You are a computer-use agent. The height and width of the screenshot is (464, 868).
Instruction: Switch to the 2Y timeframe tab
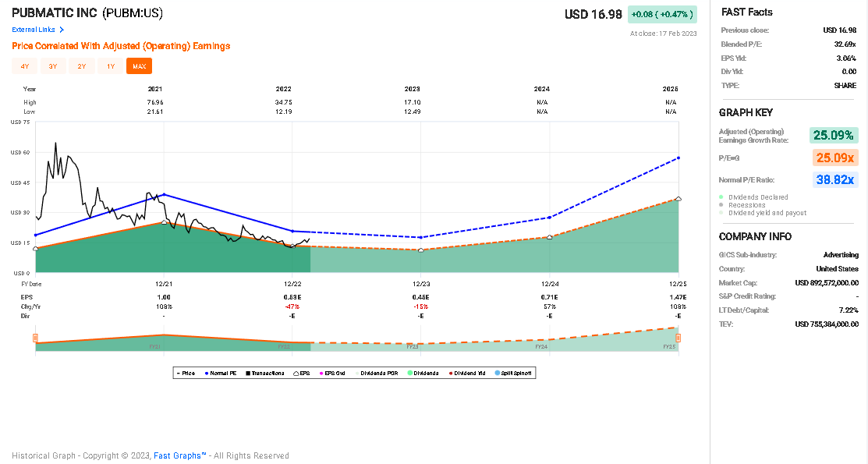click(81, 66)
